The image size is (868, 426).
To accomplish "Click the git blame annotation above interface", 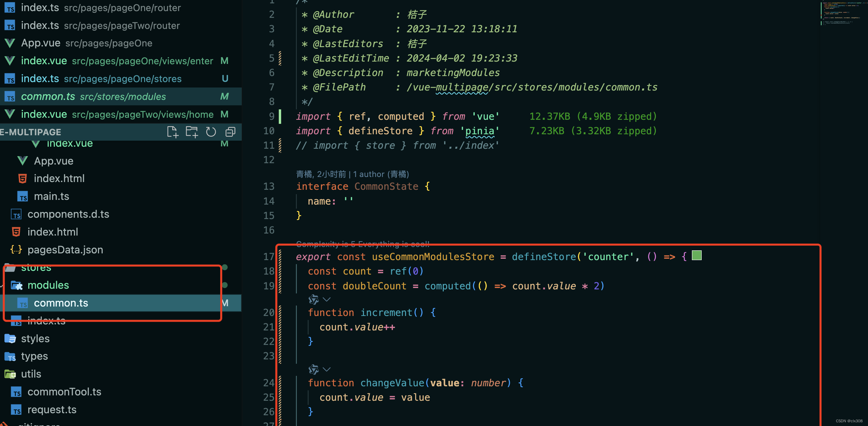I will coord(353,174).
